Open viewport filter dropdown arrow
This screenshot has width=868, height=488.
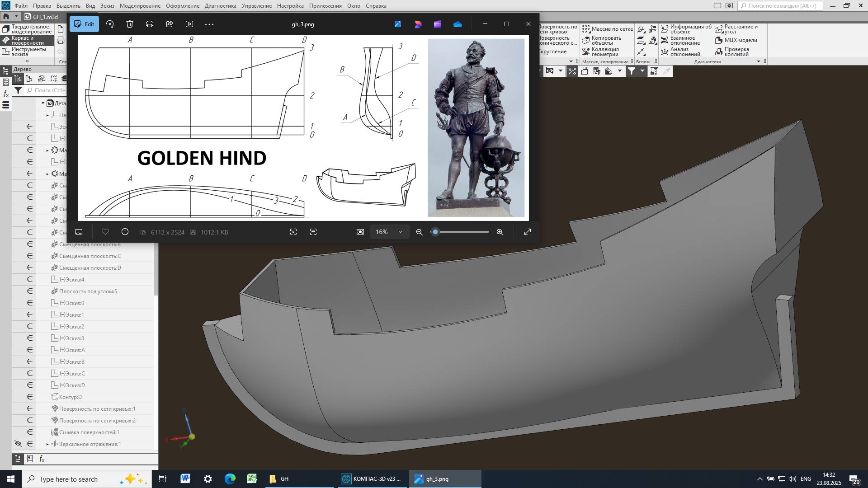[x=642, y=71]
